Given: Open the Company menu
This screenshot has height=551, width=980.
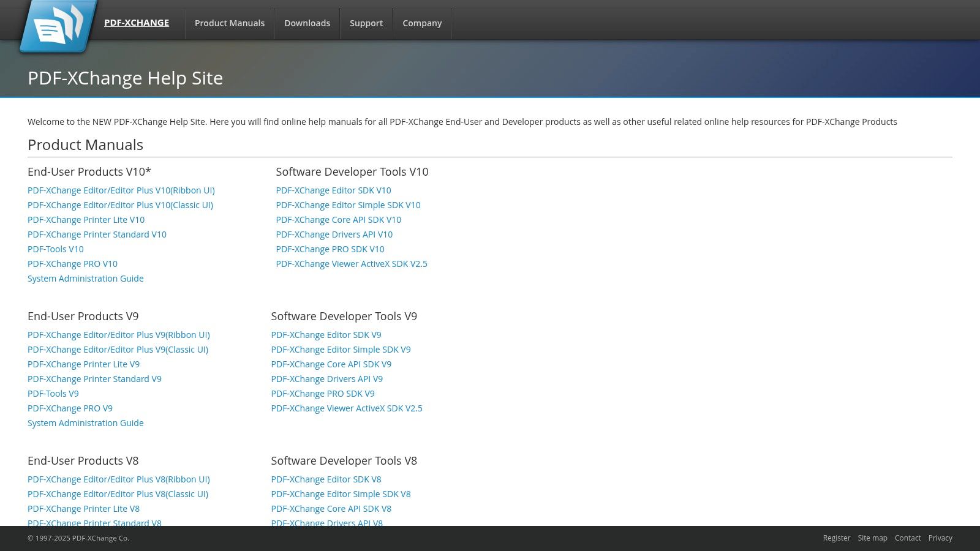Looking at the screenshot, I should click(x=421, y=23).
